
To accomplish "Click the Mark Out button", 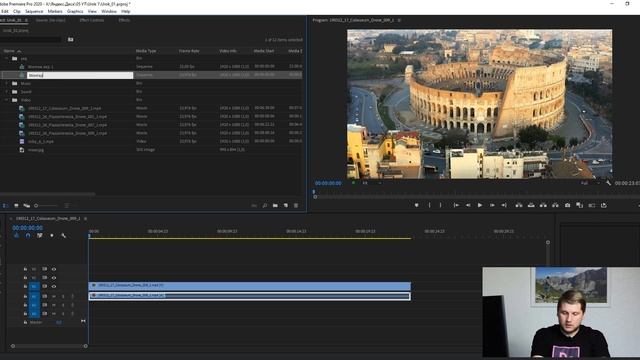I will (x=440, y=205).
